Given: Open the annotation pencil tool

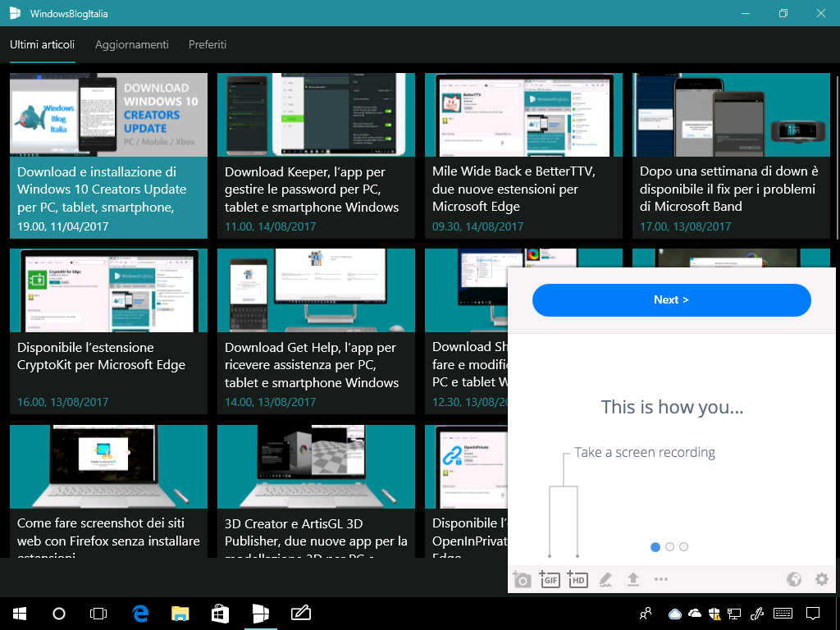Looking at the screenshot, I should point(605,579).
